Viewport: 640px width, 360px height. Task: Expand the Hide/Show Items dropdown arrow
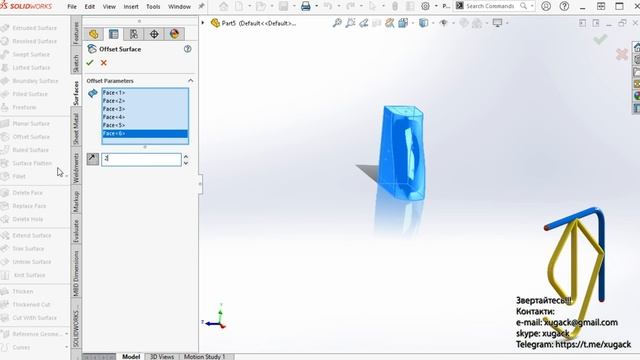pos(453,23)
